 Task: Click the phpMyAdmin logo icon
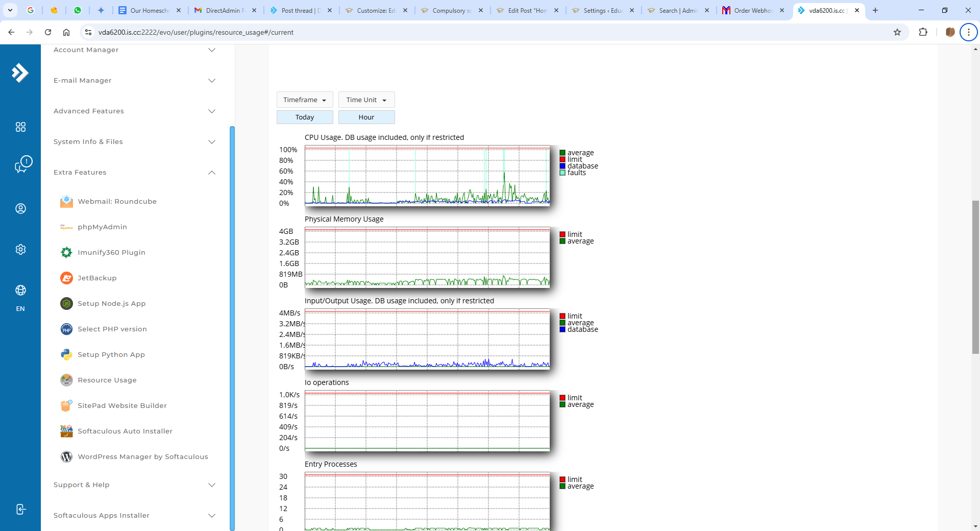(66, 227)
